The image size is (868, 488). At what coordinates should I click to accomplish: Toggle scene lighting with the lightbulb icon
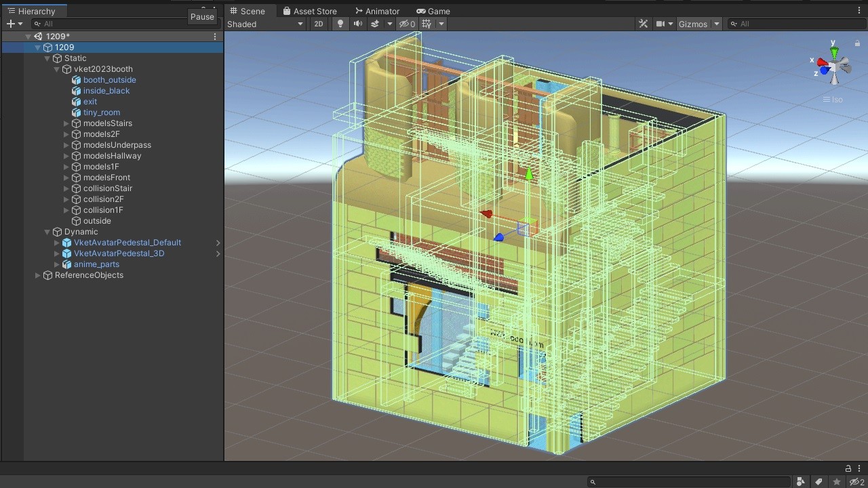(x=340, y=24)
